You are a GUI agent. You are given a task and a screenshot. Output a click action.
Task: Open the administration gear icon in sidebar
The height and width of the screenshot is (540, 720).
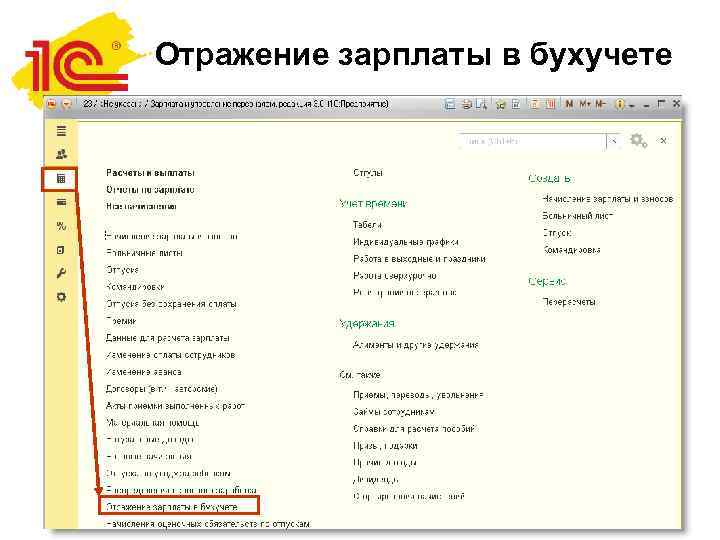point(61,297)
